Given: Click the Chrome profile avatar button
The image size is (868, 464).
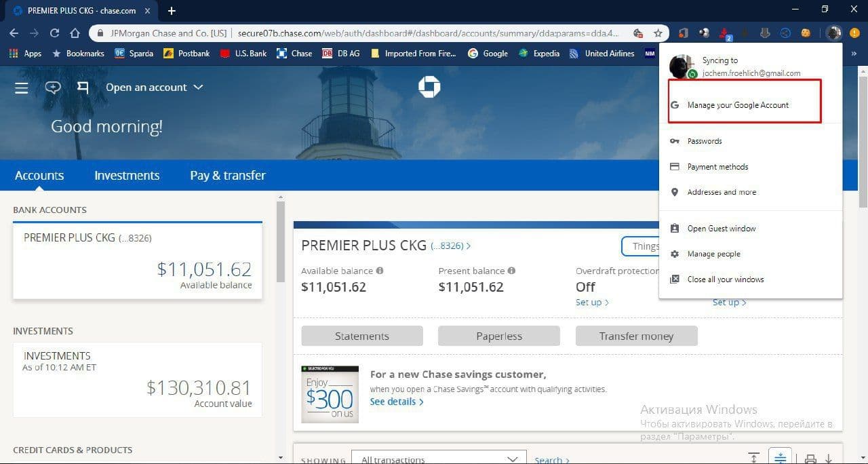Looking at the screenshot, I should tap(834, 33).
